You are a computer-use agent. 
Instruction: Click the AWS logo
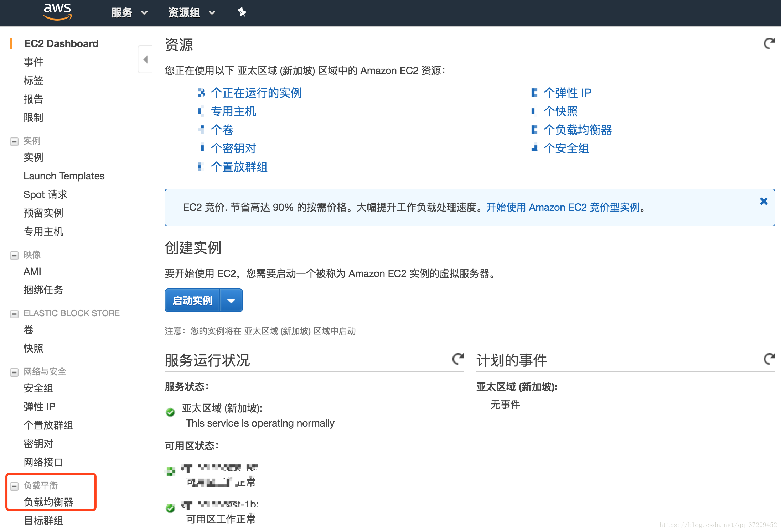coord(57,12)
